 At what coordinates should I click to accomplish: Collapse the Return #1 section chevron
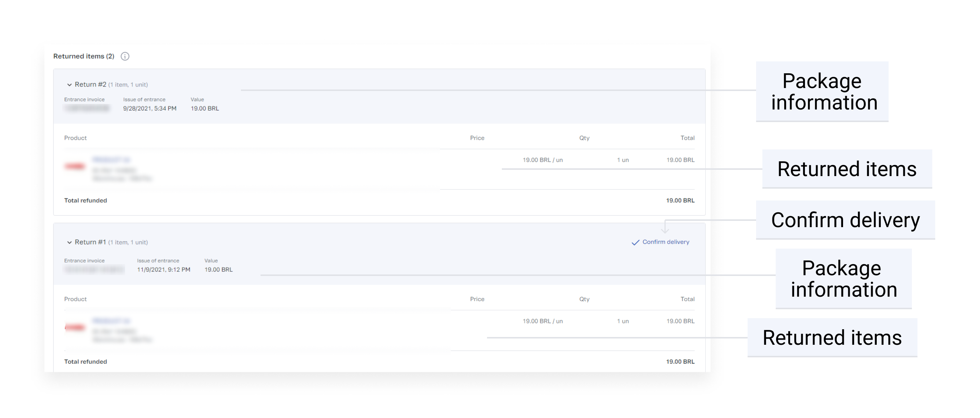(69, 242)
